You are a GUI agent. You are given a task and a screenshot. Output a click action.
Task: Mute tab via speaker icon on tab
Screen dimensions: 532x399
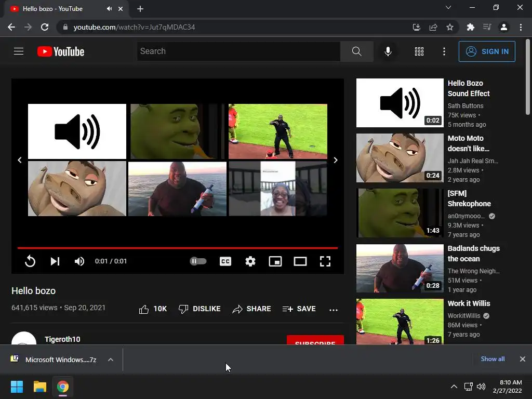click(x=109, y=9)
